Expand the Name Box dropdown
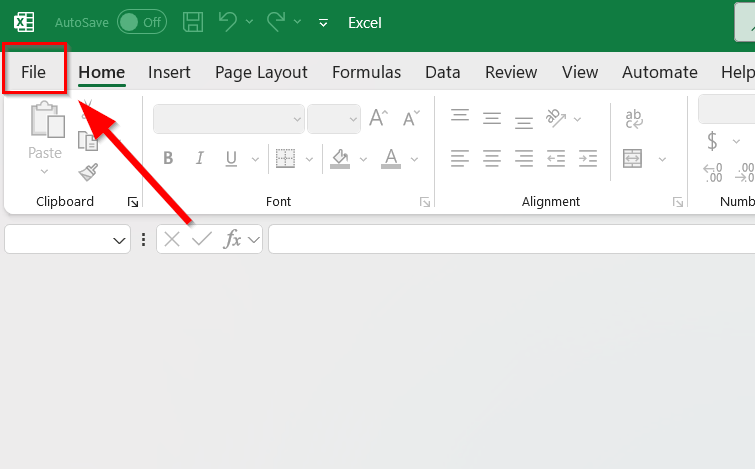755x469 pixels. (120, 240)
